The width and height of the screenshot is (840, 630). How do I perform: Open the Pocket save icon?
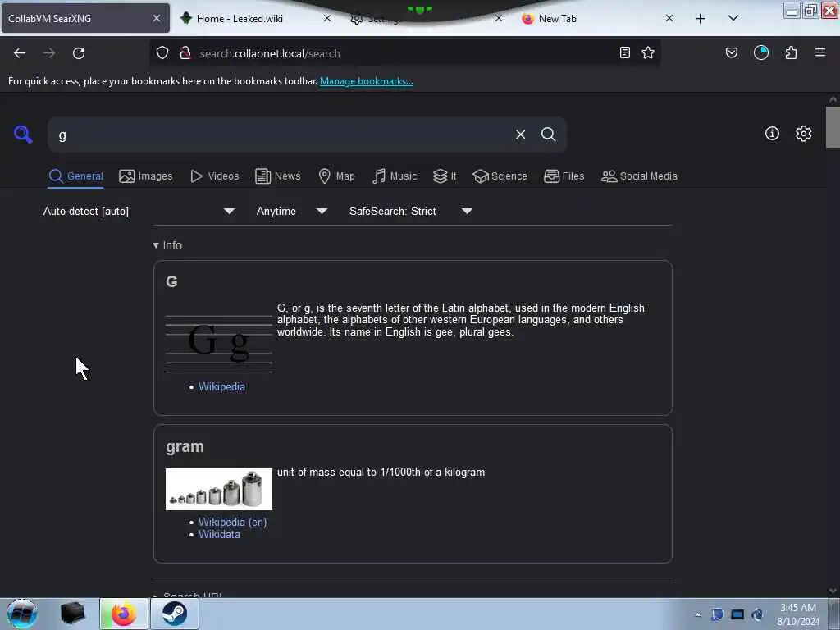(732, 52)
